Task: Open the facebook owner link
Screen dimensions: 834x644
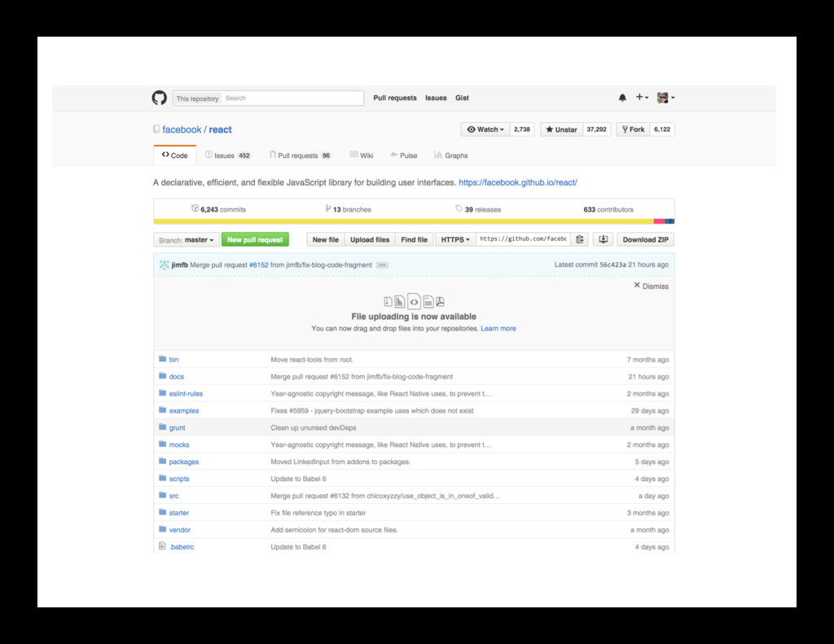Action: click(182, 129)
